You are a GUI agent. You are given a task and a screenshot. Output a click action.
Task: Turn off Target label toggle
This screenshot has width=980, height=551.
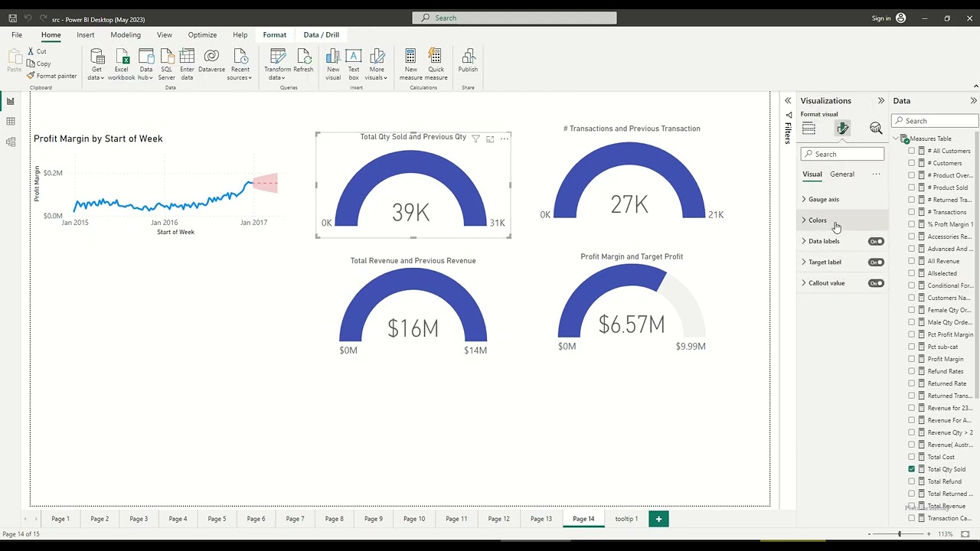(x=876, y=262)
